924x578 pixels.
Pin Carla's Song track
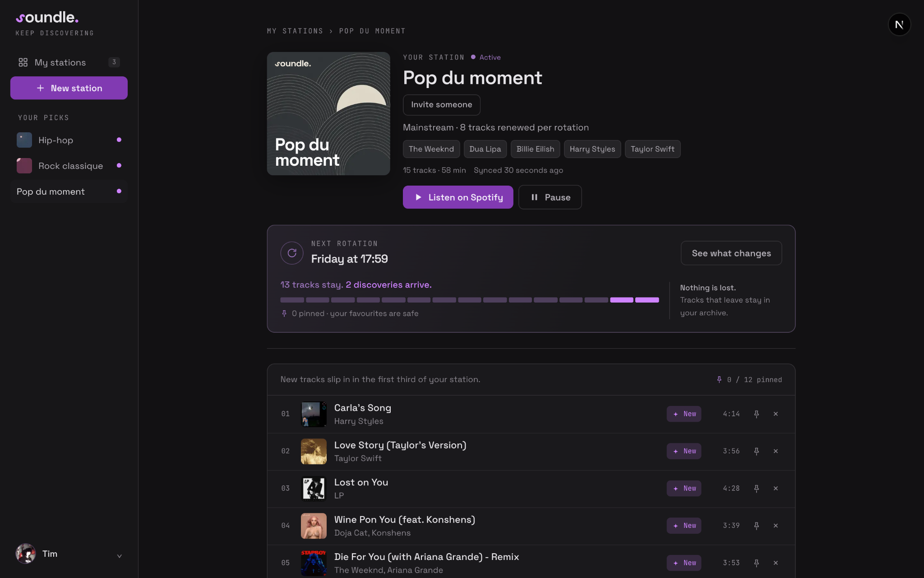tap(757, 414)
